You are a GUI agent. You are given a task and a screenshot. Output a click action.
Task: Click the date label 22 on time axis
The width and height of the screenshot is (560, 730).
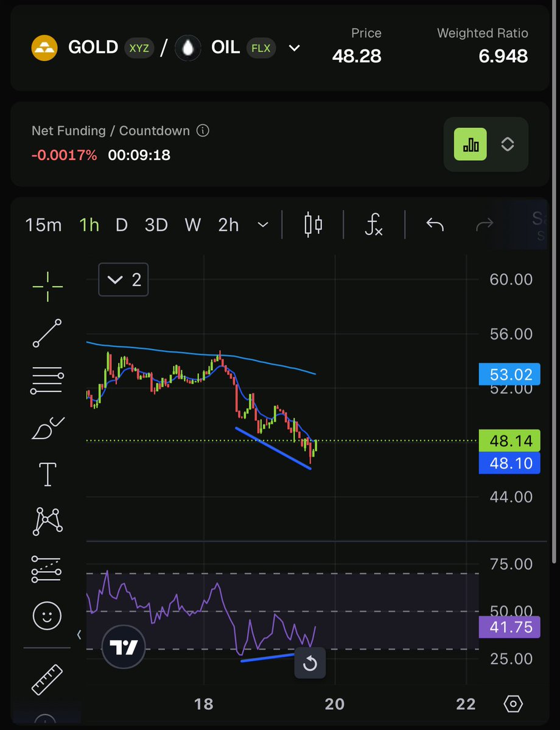click(466, 704)
